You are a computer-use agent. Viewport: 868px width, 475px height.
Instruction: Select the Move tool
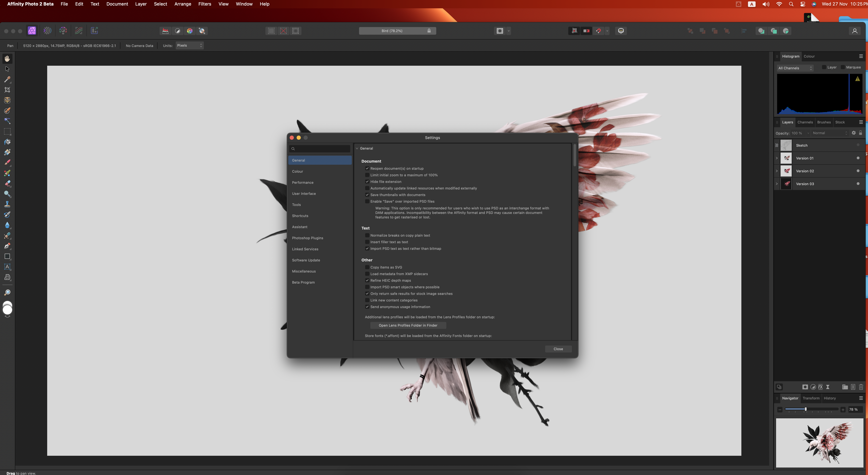pos(7,69)
